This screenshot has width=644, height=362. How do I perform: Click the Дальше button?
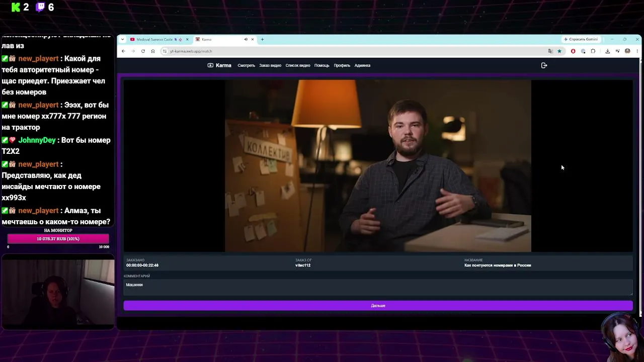coord(378,306)
